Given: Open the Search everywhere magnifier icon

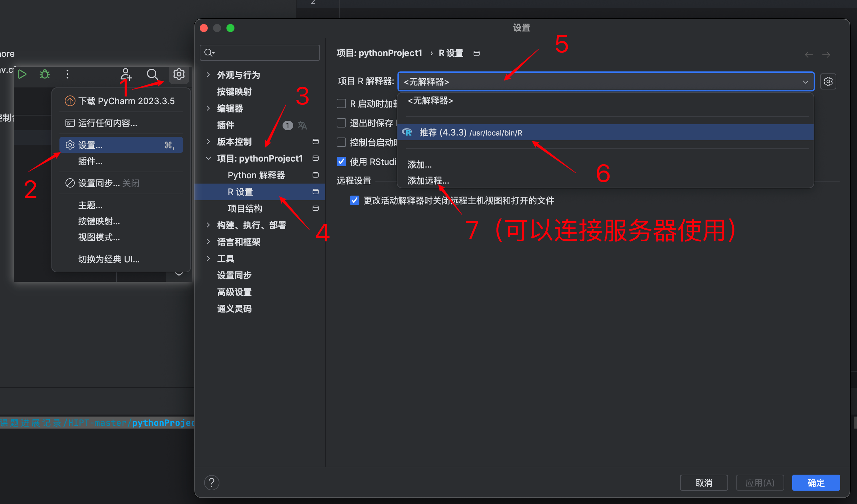Looking at the screenshot, I should tap(152, 74).
